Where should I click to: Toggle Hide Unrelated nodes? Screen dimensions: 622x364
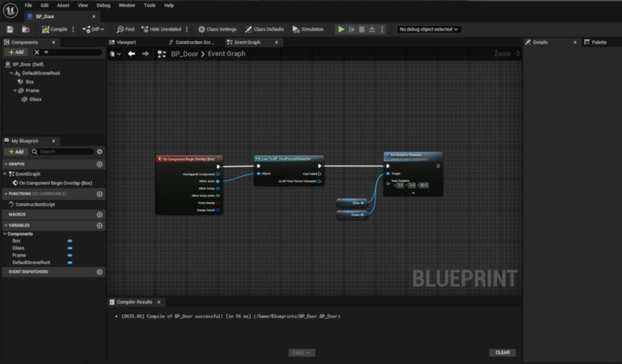coord(161,29)
